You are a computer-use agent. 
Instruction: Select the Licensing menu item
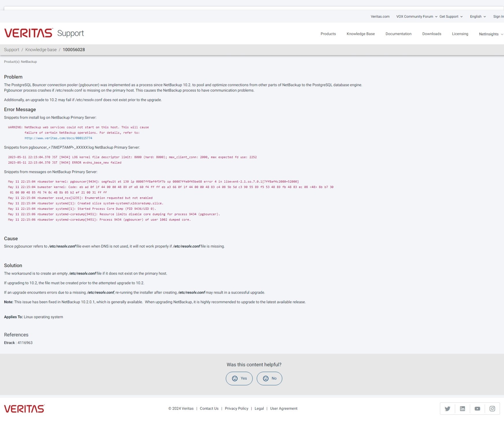coord(460,34)
